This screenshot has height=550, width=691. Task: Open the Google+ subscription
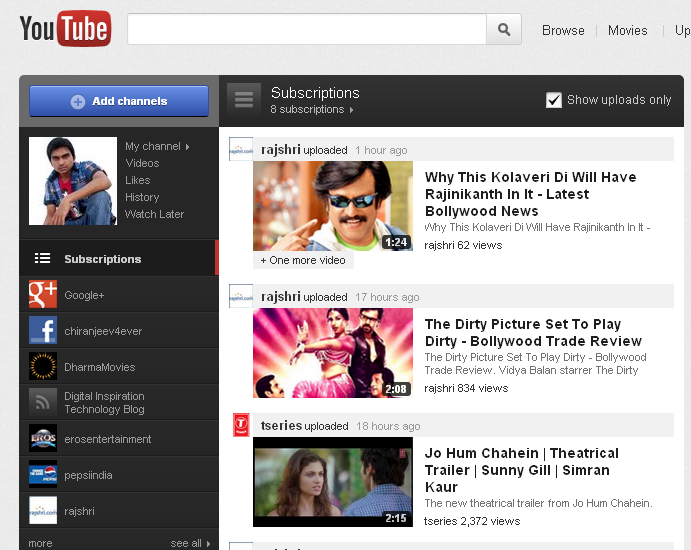84,295
